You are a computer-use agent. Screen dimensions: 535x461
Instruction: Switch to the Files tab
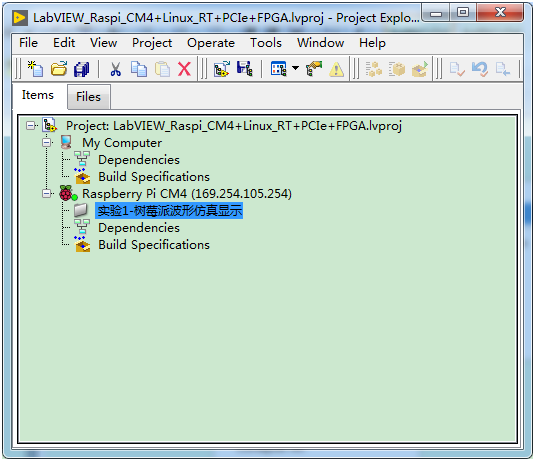[88, 97]
